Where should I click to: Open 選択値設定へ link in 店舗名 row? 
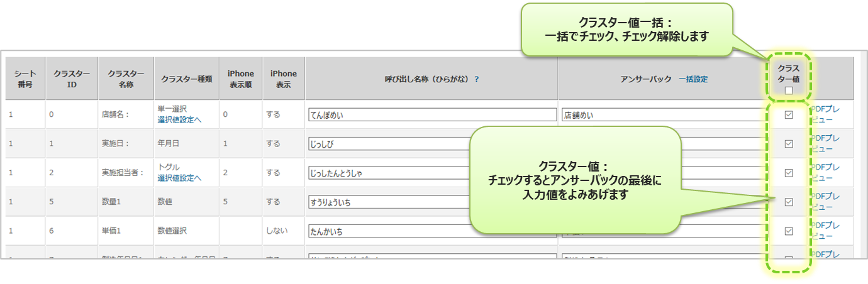179,119
